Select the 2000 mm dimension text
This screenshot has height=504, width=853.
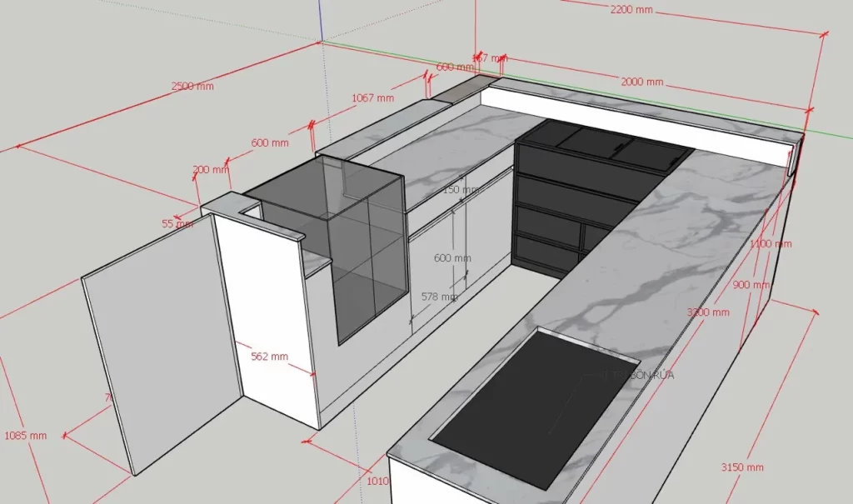tap(641, 82)
